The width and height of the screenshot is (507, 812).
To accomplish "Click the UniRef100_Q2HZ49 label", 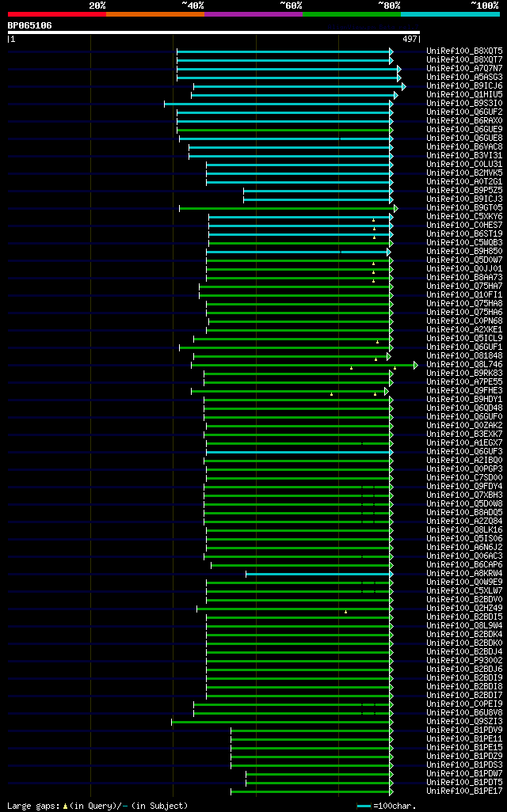I will pos(464,608).
